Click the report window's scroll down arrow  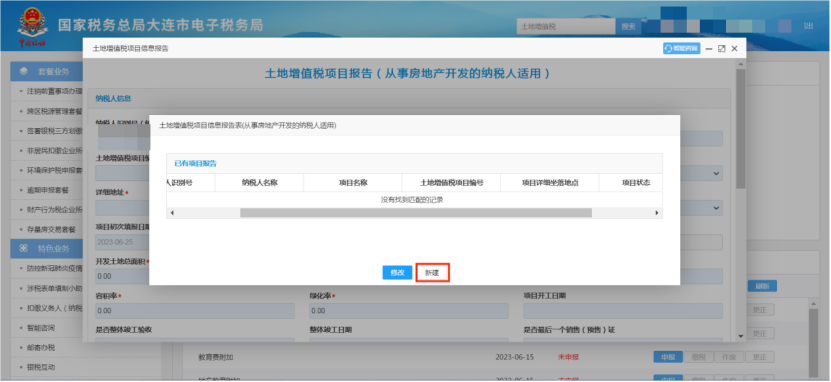pos(740,336)
